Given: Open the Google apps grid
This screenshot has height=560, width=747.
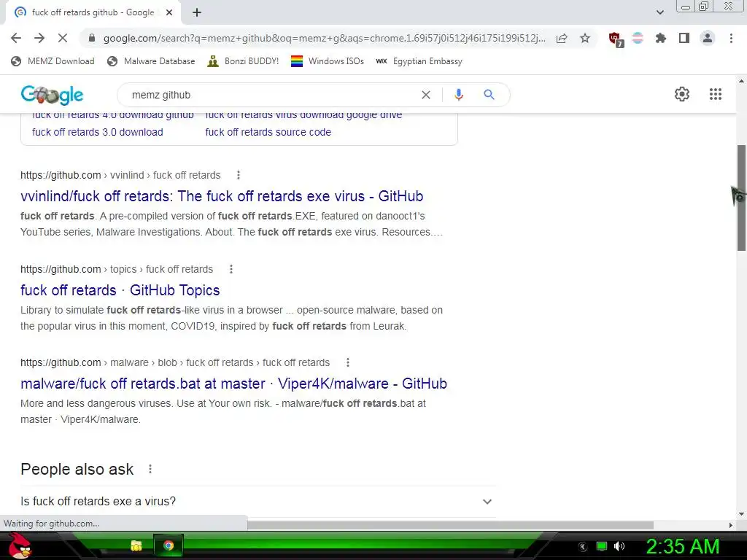Looking at the screenshot, I should (x=715, y=94).
